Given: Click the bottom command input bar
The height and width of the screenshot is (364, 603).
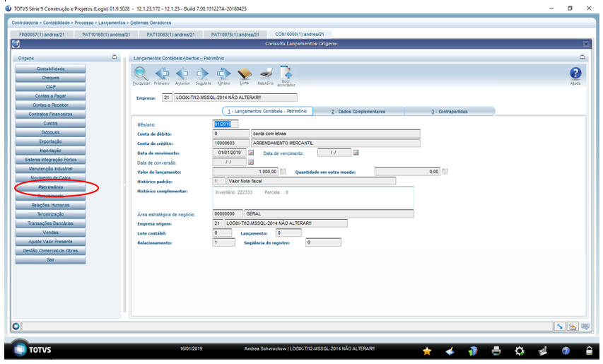Looking at the screenshot, I should pos(287,327).
